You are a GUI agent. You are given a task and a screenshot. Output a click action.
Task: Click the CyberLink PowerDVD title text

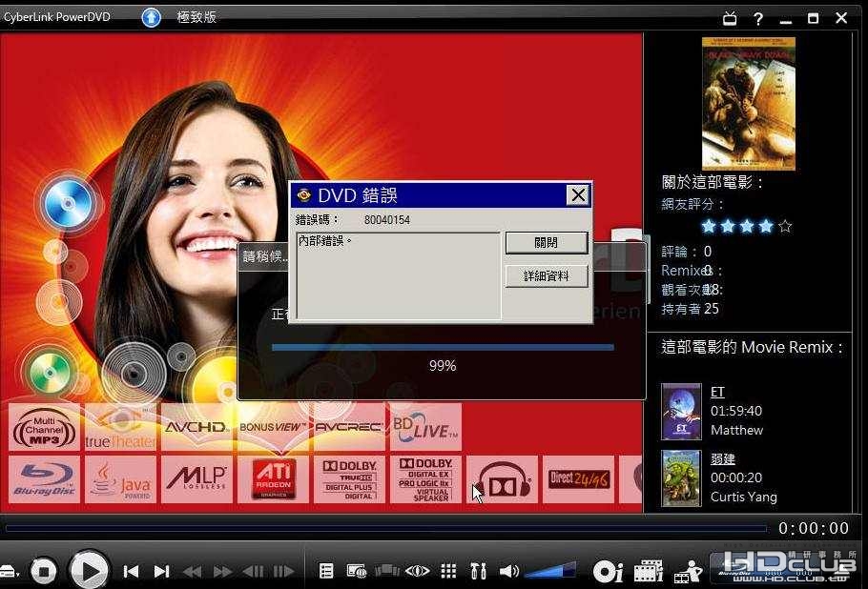point(57,17)
